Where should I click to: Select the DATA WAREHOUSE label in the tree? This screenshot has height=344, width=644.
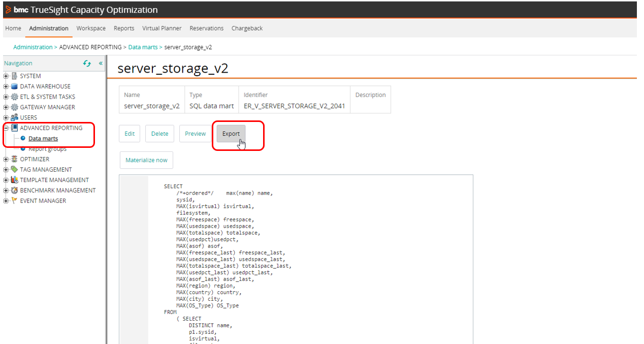click(x=45, y=86)
